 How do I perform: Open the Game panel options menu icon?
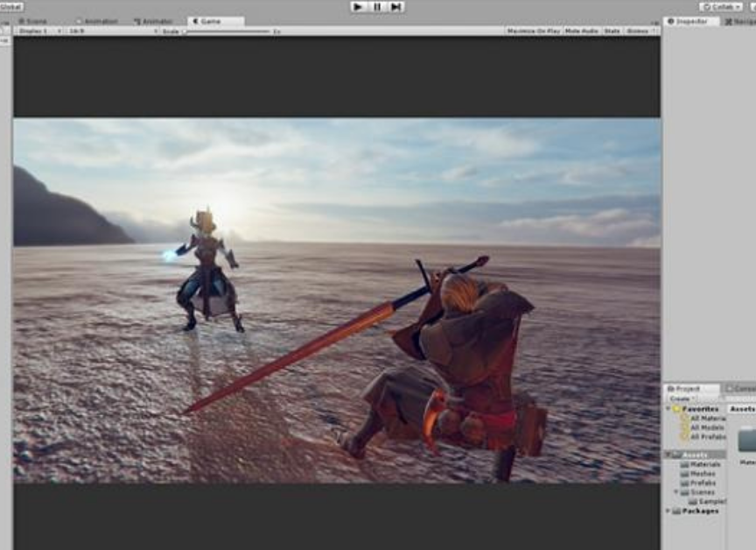click(654, 22)
